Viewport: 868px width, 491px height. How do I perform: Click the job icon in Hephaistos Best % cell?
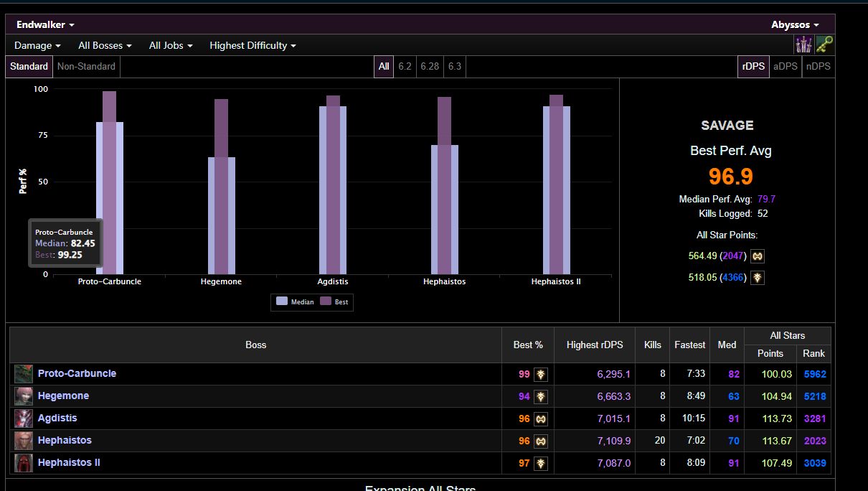click(541, 441)
